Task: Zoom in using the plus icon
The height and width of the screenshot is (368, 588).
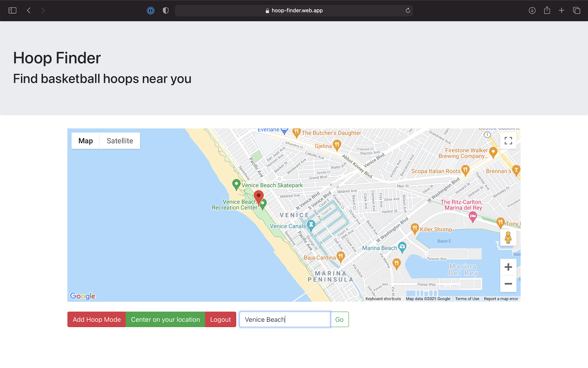Action: [508, 267]
